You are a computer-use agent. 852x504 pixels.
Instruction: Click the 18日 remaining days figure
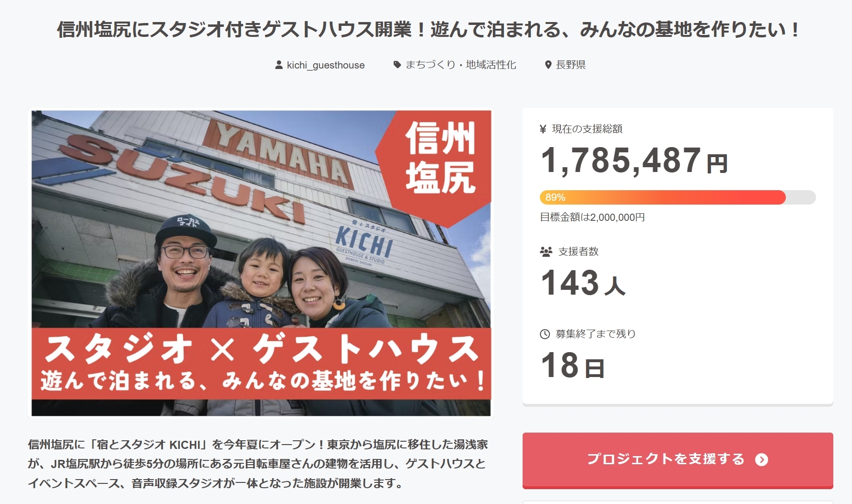pos(572,365)
